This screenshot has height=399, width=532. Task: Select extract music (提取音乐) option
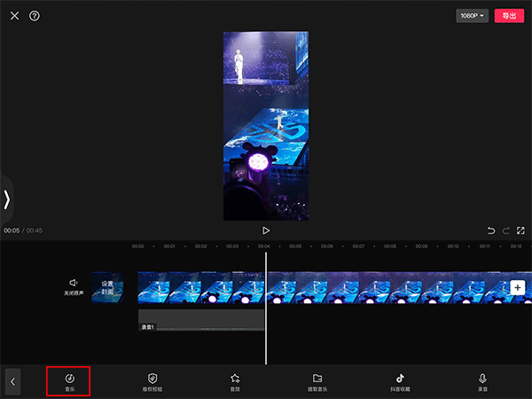point(317,381)
